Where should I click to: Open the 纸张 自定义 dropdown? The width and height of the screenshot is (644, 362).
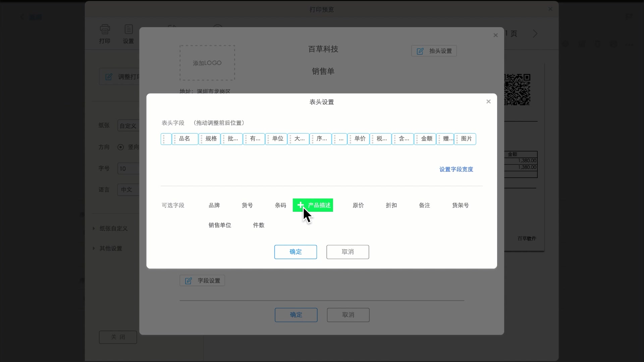coord(128,126)
